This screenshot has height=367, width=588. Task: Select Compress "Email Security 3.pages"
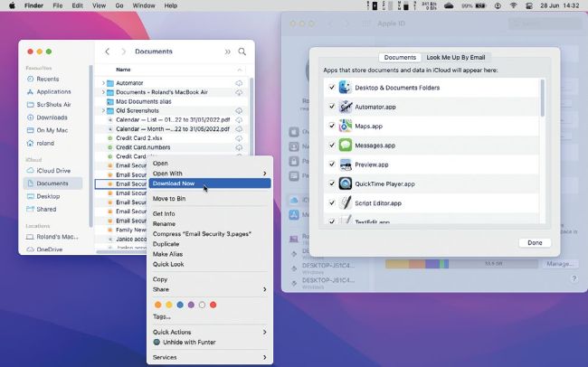pyautogui.click(x=210, y=234)
